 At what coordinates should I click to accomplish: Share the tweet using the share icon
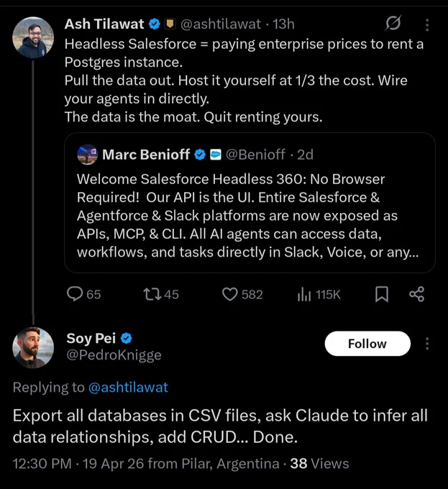tap(417, 294)
